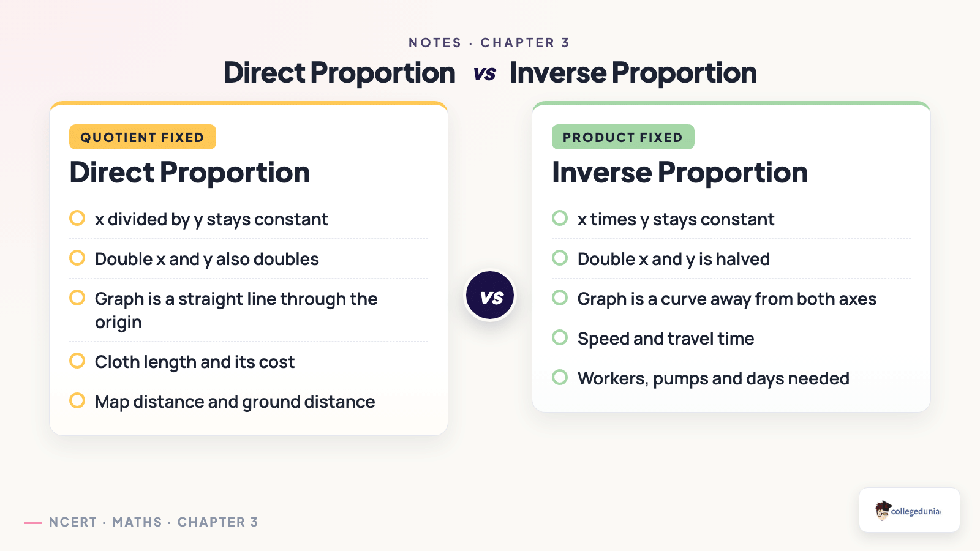Click bullet circle beside 'Double x and y also doubles'
The height and width of the screenshot is (551, 980).
[x=77, y=258]
